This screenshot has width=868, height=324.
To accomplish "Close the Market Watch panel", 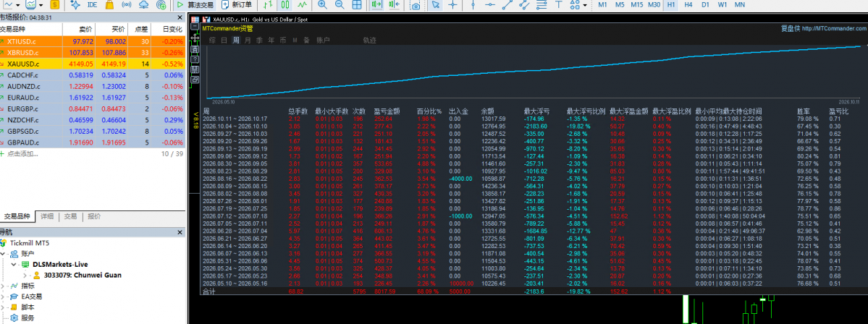I will point(180,17).
